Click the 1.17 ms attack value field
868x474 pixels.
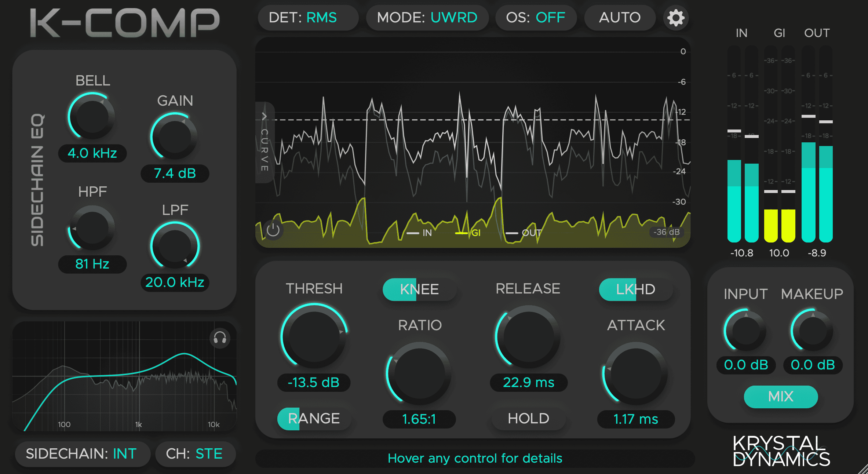pyautogui.click(x=636, y=419)
